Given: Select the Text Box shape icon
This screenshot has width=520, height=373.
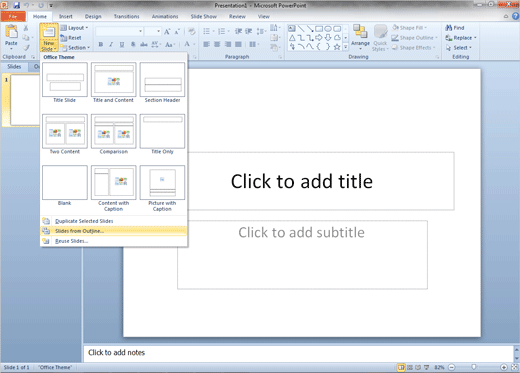Looking at the screenshot, I should click(292, 29).
